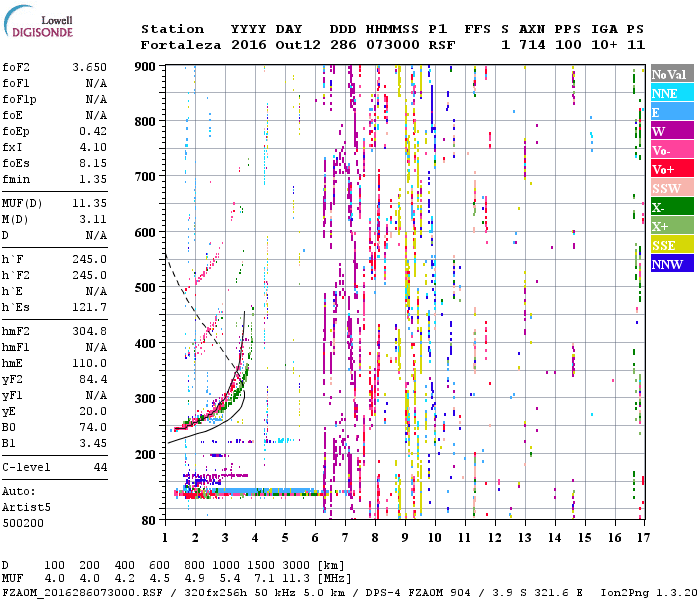Click the 17 MHz frequency axis label
Screen dimensions: 700x600
(643, 538)
